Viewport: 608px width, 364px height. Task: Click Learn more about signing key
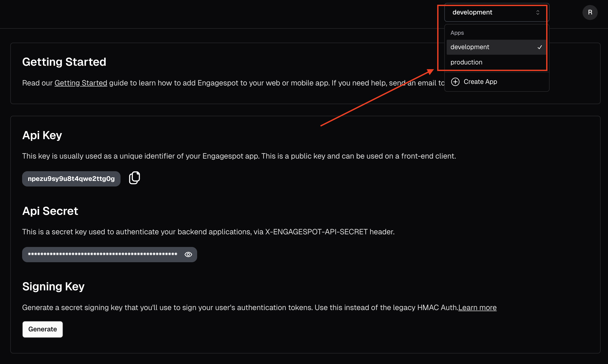[x=477, y=307]
